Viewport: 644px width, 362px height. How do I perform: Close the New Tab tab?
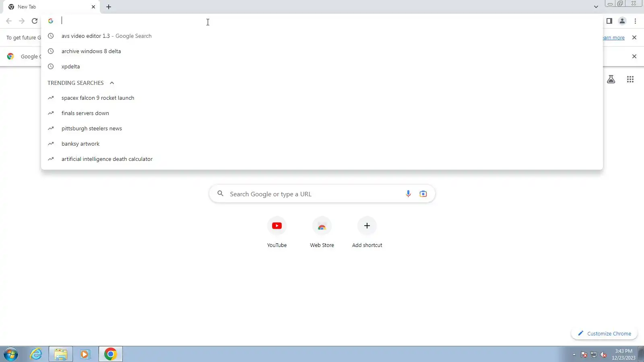[x=93, y=7]
